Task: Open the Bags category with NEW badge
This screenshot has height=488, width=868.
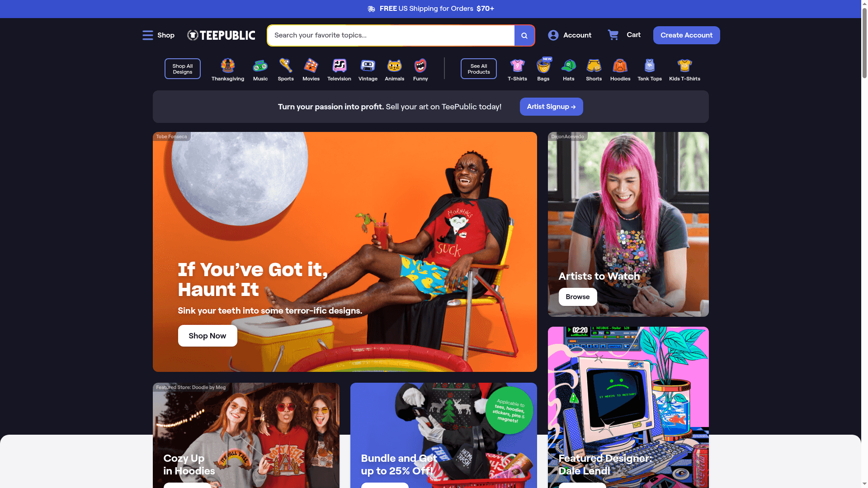Action: pos(543,67)
